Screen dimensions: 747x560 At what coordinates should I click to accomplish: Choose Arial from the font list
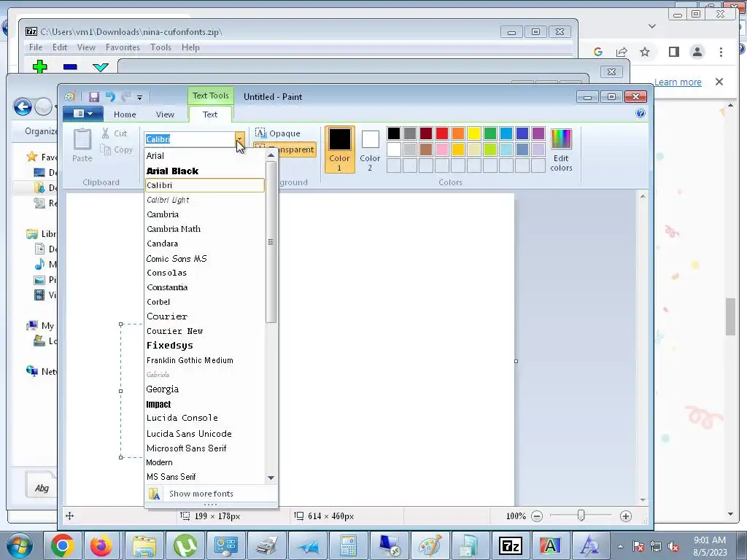tap(205, 156)
